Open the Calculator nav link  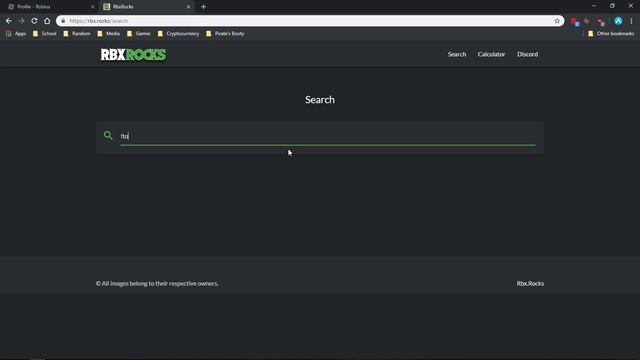tap(491, 54)
